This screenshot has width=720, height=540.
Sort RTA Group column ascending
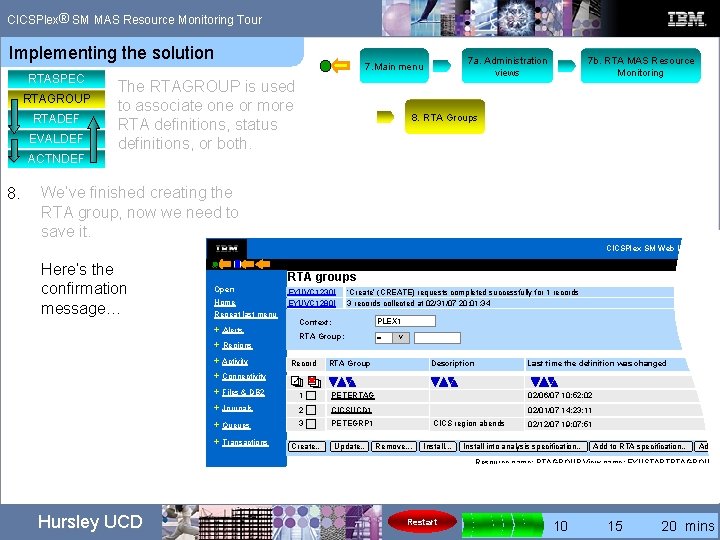tap(342, 382)
